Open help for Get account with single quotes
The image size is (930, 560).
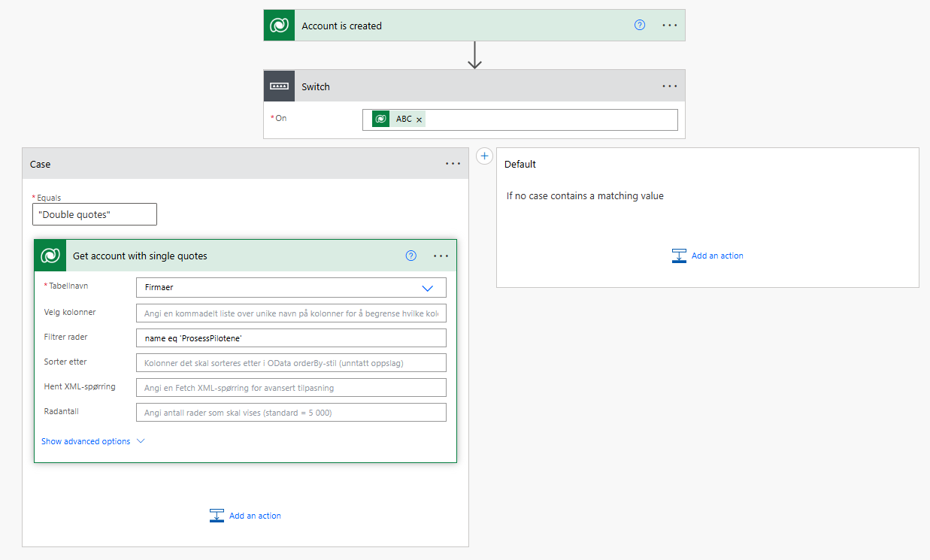point(410,256)
